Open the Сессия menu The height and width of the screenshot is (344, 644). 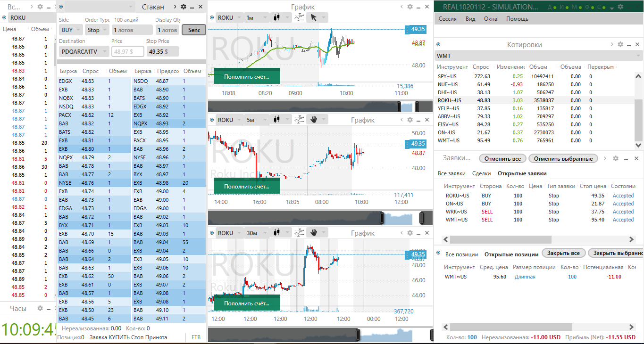point(447,19)
